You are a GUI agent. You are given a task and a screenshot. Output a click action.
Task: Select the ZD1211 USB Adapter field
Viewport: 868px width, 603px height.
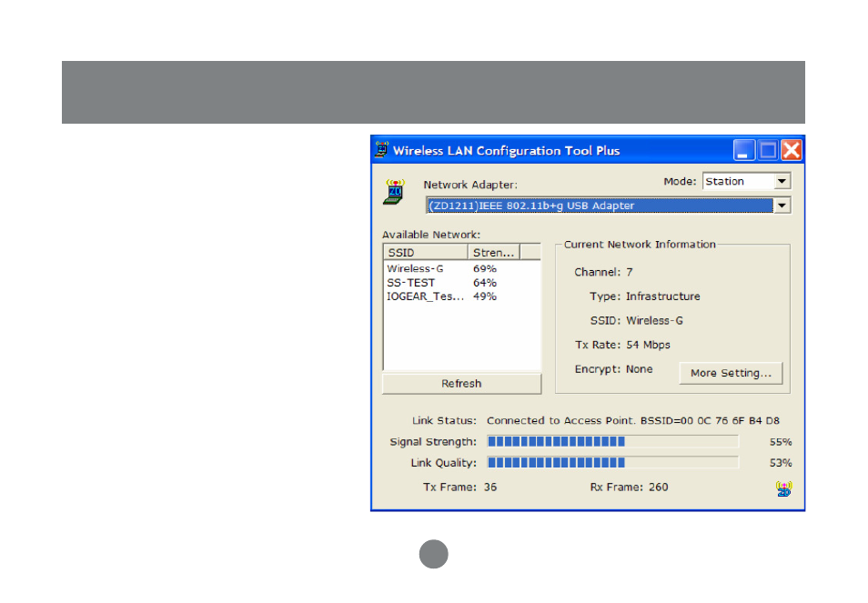(x=608, y=206)
